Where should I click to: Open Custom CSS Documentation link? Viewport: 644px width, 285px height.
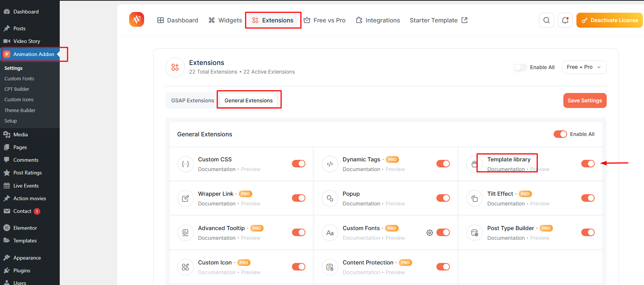(217, 169)
